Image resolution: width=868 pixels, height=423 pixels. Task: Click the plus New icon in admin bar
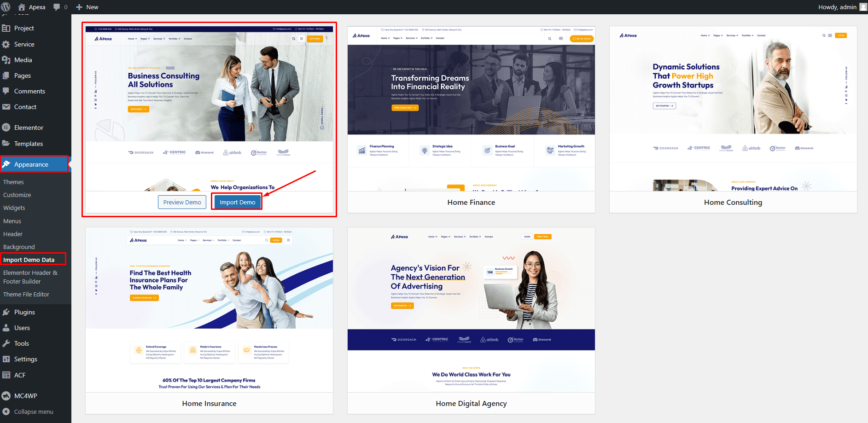(79, 7)
